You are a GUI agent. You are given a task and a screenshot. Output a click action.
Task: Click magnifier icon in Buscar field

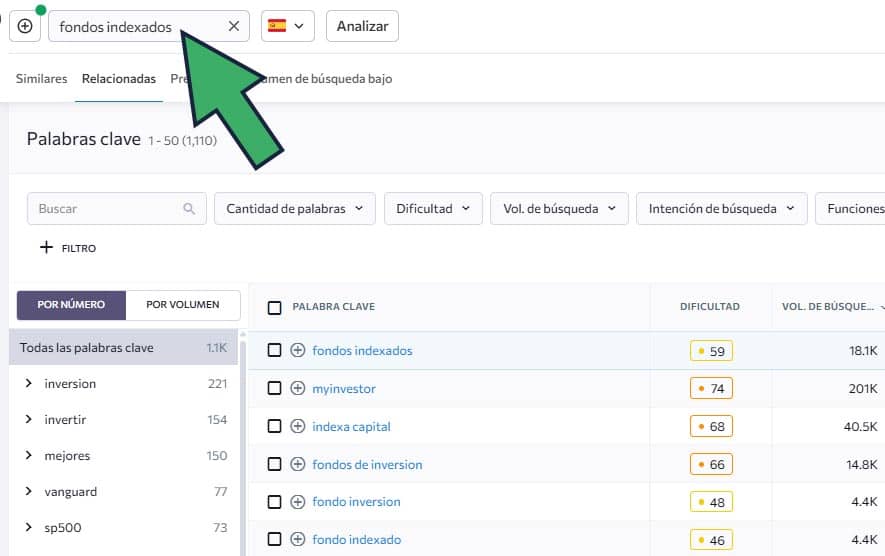[189, 209]
